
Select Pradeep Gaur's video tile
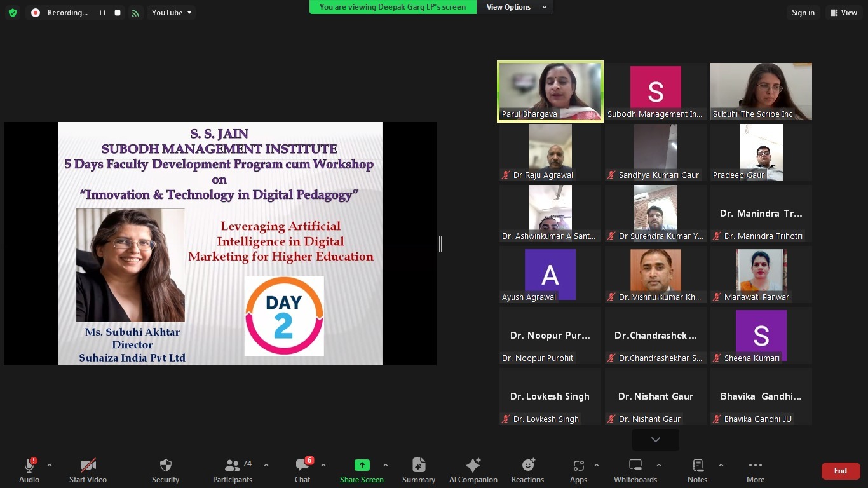tap(761, 152)
